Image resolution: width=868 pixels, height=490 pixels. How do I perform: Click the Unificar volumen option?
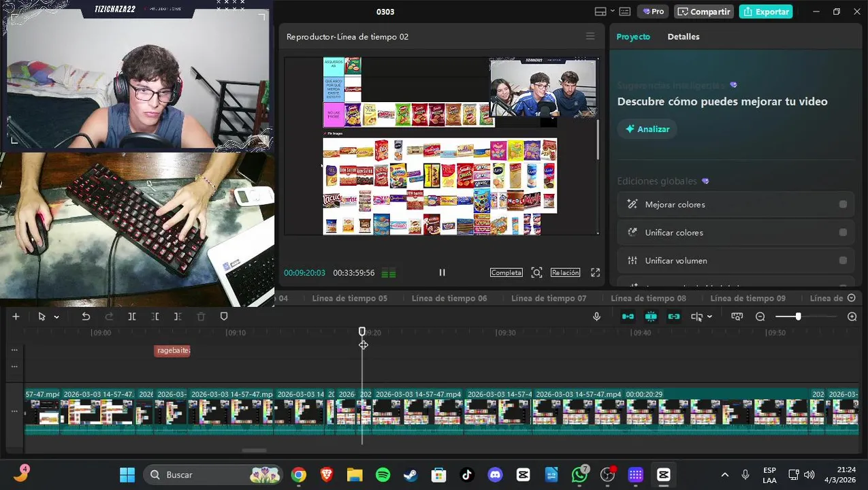[x=735, y=261]
